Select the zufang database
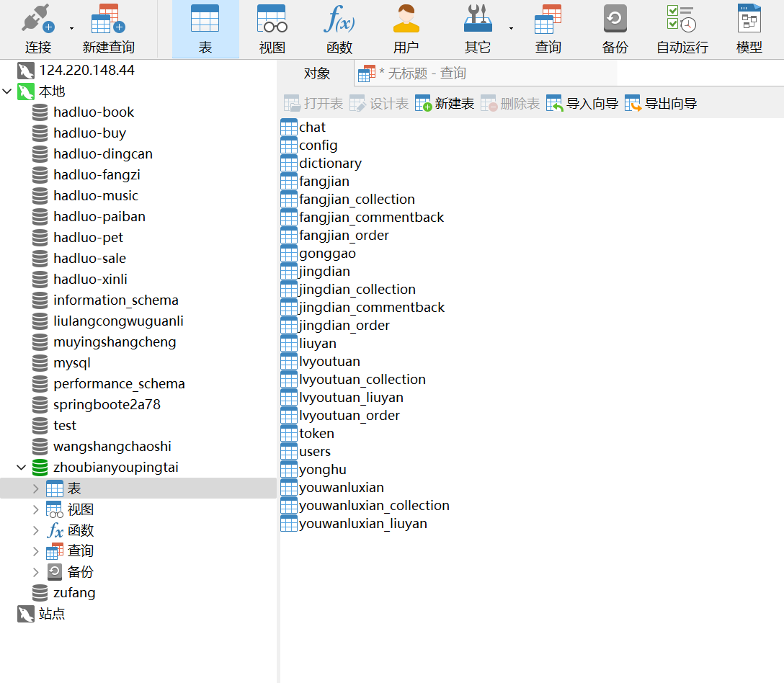Image resolution: width=784 pixels, height=683 pixels. [x=74, y=593]
